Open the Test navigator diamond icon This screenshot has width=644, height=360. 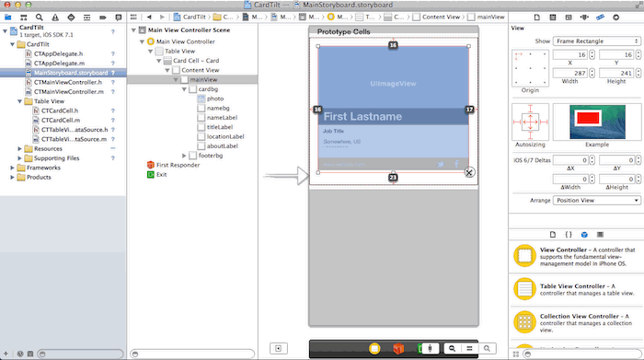click(71, 17)
